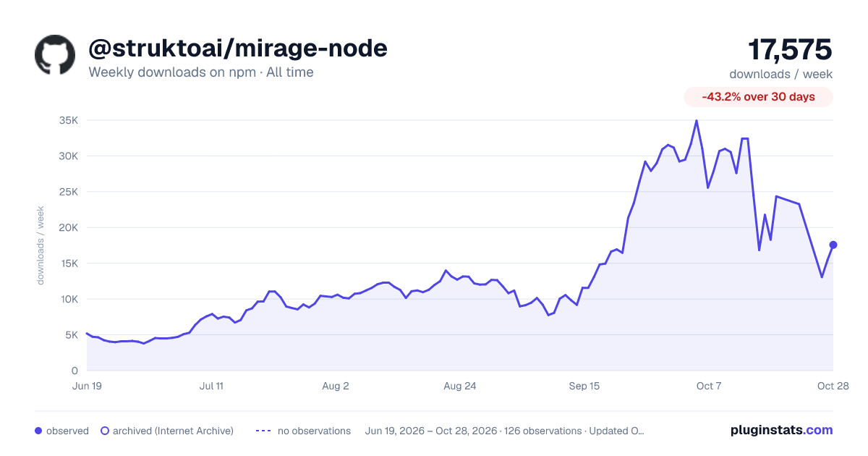
Task: Click the 10K y-axis label
Action: pyautogui.click(x=68, y=299)
